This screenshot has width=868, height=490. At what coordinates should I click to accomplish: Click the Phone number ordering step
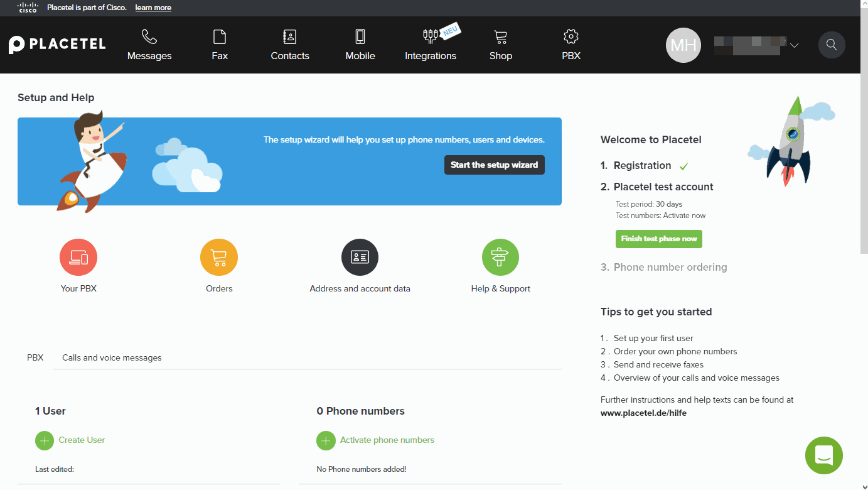(670, 267)
